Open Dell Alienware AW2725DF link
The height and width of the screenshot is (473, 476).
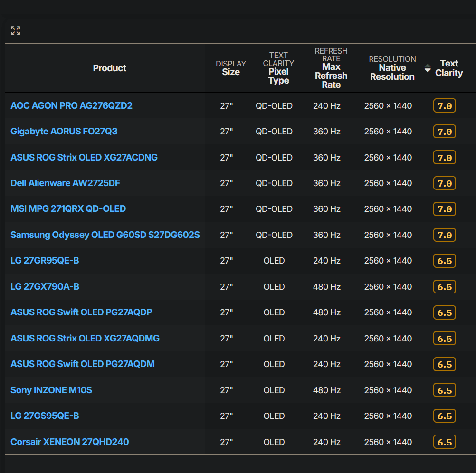point(65,183)
